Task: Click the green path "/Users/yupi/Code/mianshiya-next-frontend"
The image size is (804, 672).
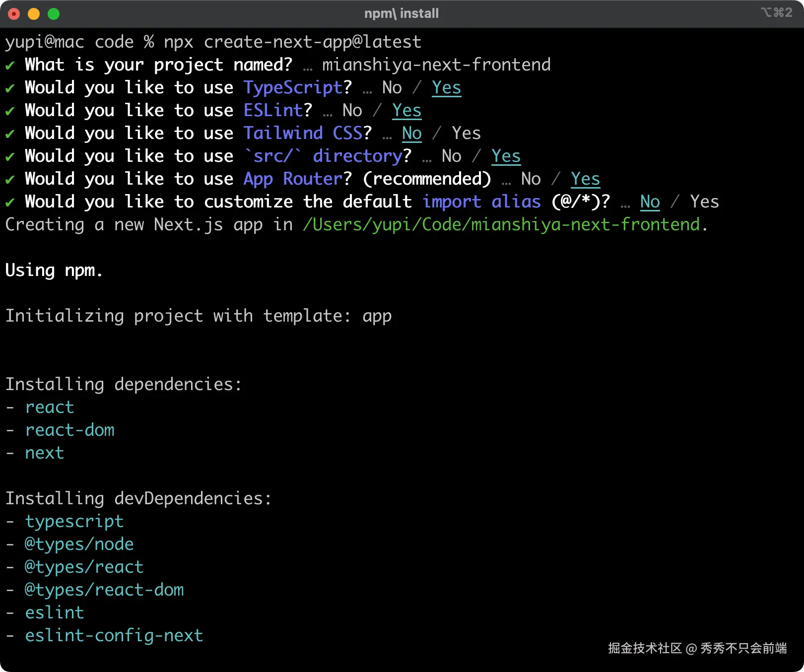Action: [x=501, y=225]
